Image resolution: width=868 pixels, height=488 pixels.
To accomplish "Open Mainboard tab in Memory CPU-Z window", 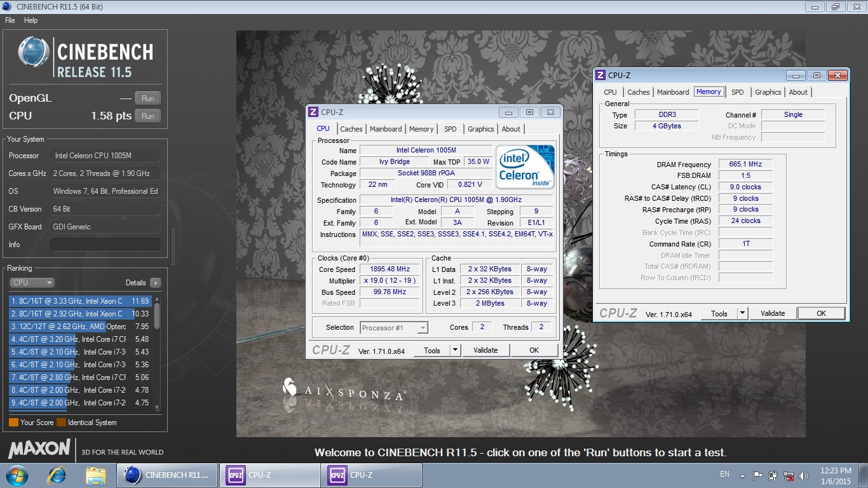I will pyautogui.click(x=673, y=92).
